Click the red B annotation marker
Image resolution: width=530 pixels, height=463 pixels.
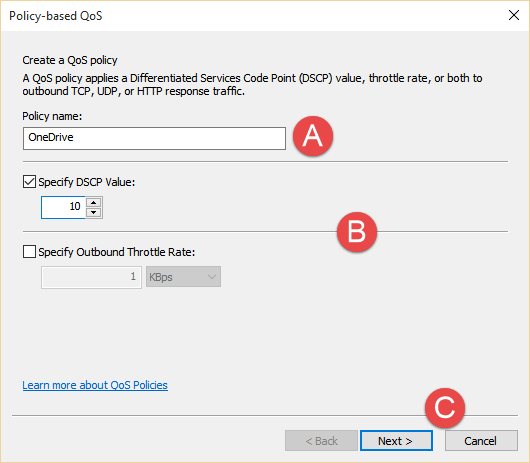[357, 232]
